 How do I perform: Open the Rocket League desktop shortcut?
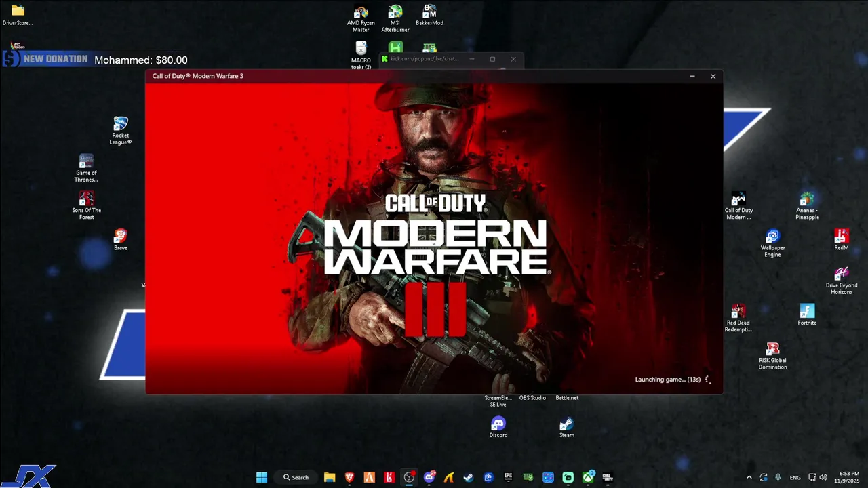click(x=121, y=131)
